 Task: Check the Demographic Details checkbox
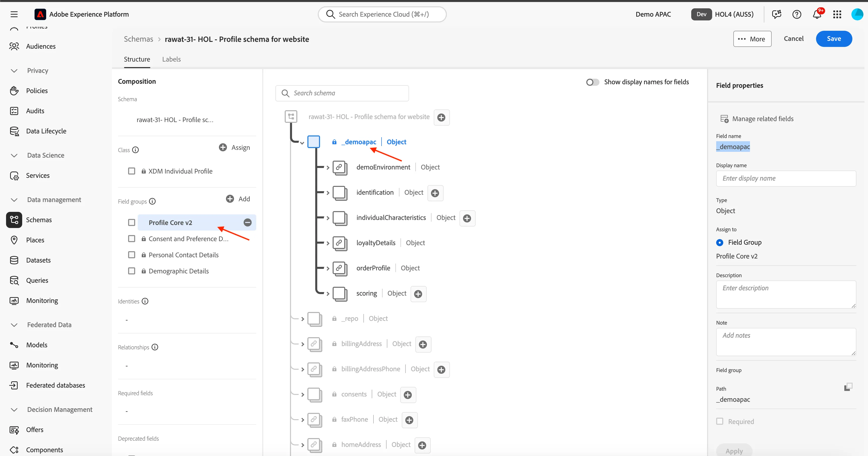(131, 271)
